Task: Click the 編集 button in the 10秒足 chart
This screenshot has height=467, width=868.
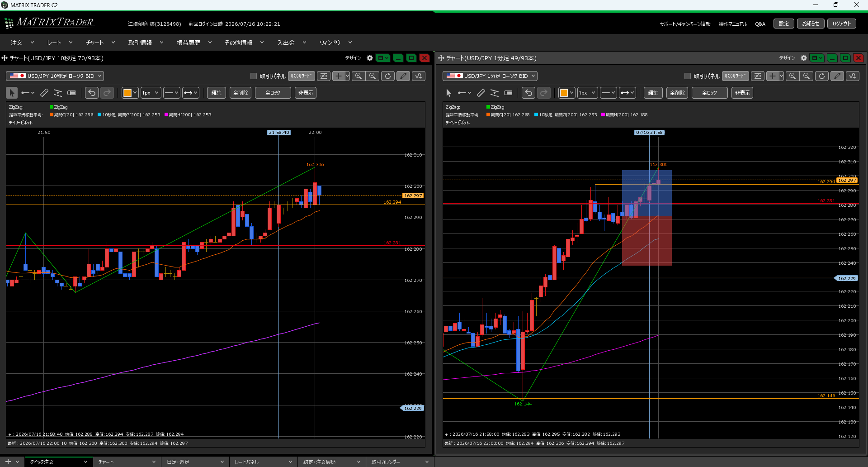Action: click(217, 93)
